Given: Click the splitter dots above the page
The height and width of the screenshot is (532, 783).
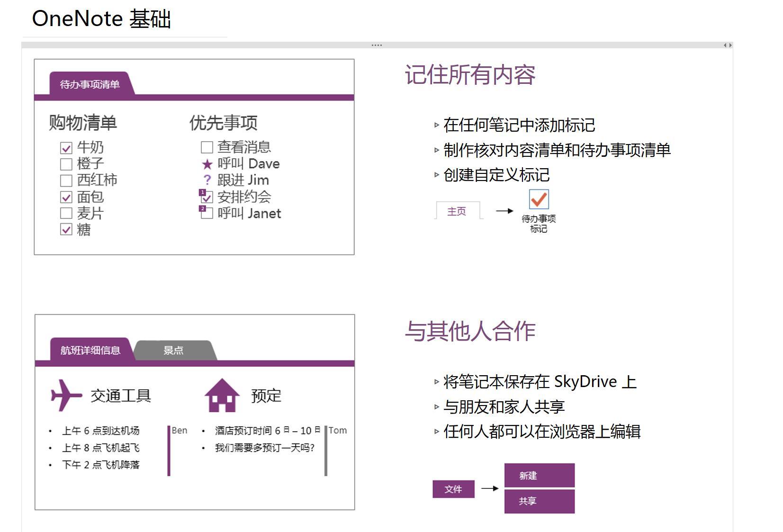Looking at the screenshot, I should [376, 44].
